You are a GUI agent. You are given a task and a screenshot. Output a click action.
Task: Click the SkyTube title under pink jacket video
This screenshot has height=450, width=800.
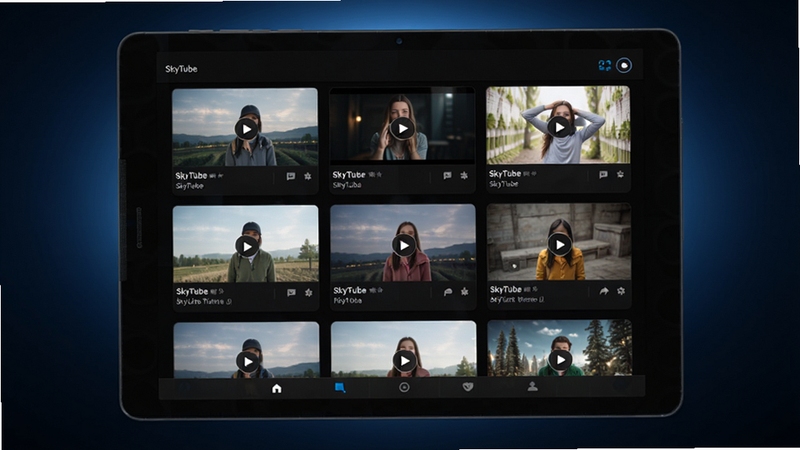coord(350,290)
